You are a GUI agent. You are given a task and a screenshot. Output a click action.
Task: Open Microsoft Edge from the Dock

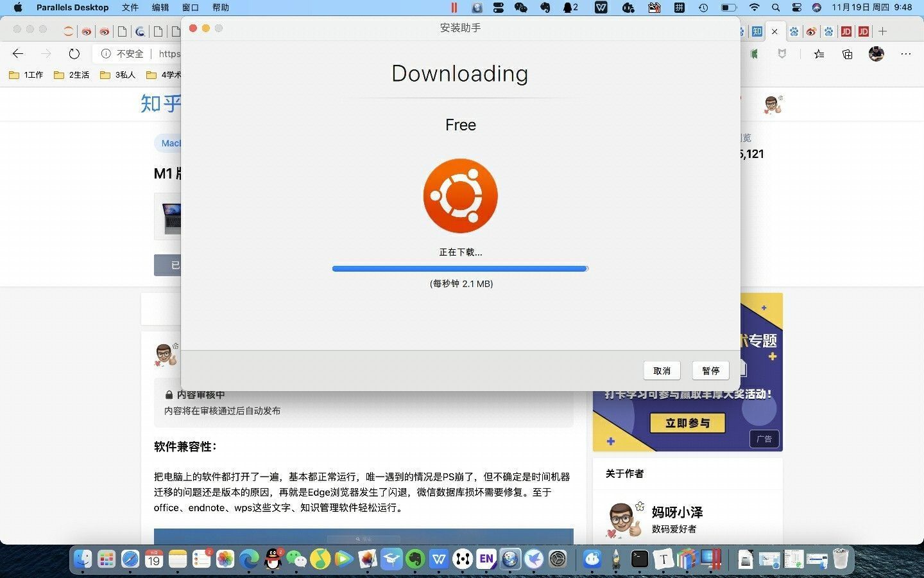[x=249, y=559]
